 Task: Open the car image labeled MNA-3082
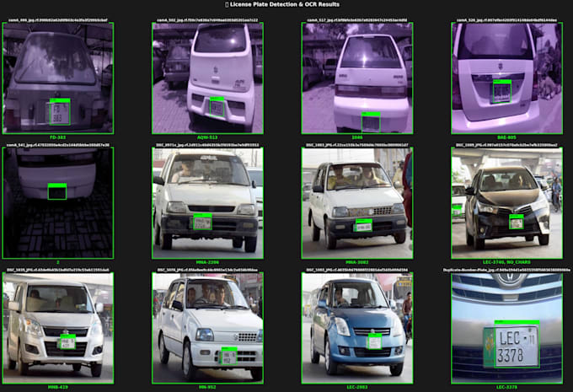357,203
